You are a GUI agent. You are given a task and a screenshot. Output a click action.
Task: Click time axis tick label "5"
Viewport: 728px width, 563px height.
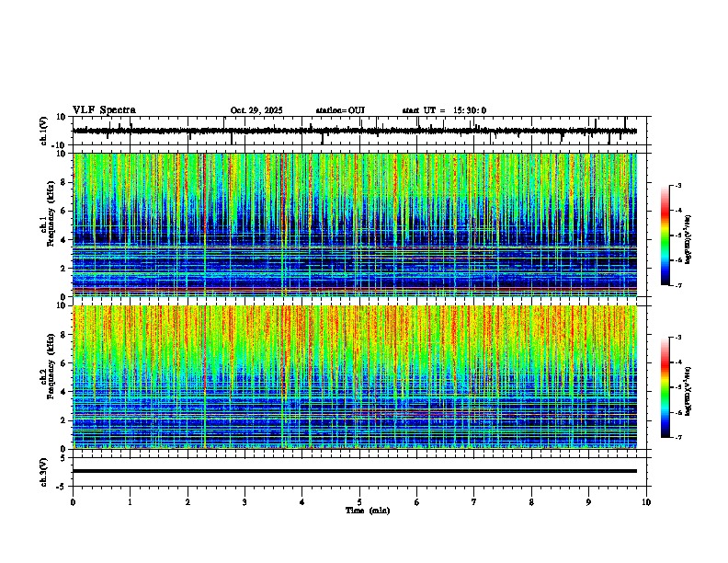point(359,502)
